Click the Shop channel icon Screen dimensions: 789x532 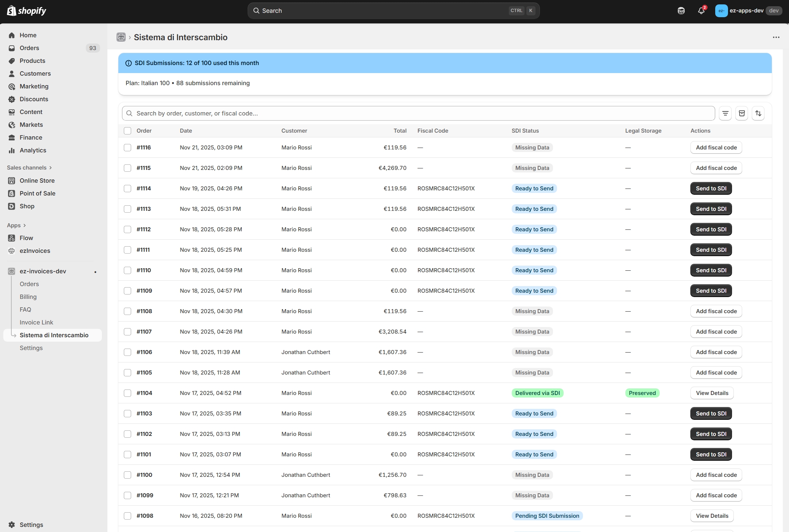pos(12,206)
